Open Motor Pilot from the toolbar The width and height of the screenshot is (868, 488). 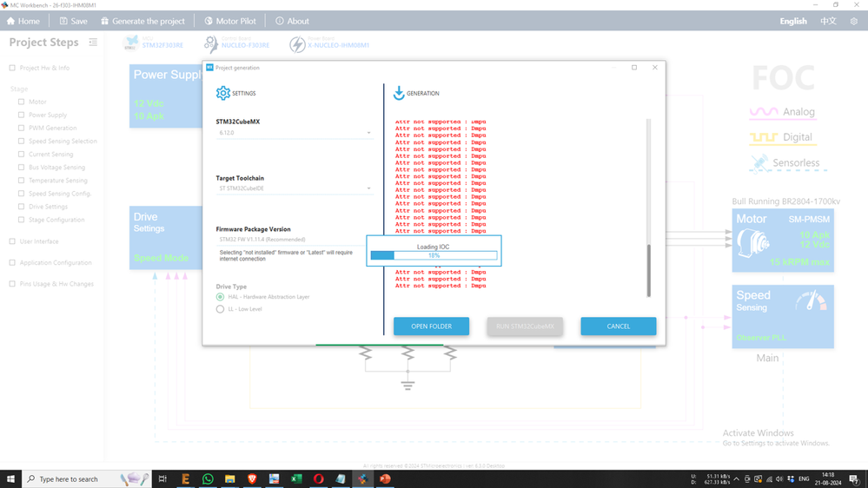coord(230,21)
